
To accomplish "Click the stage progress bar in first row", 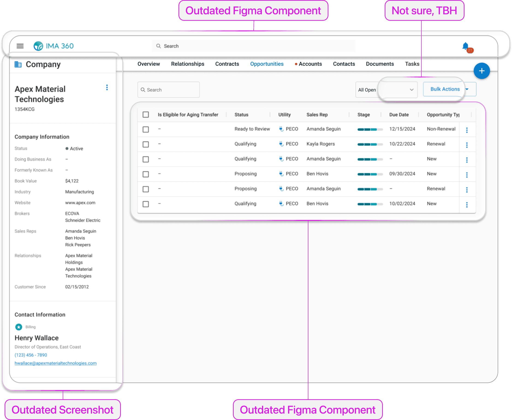I will pos(370,130).
